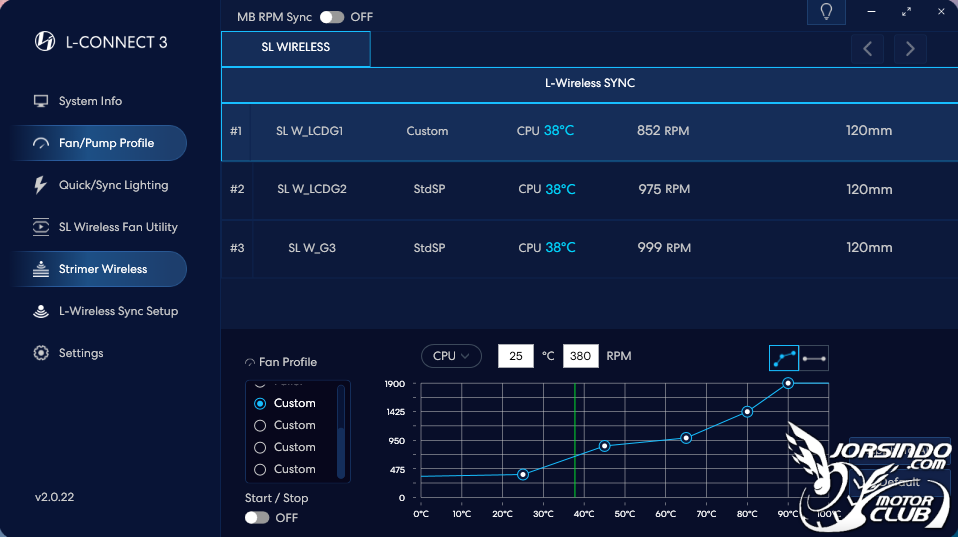Image resolution: width=958 pixels, height=537 pixels.
Task: Click the L-CONNECT 3 logo icon
Action: pos(45,42)
